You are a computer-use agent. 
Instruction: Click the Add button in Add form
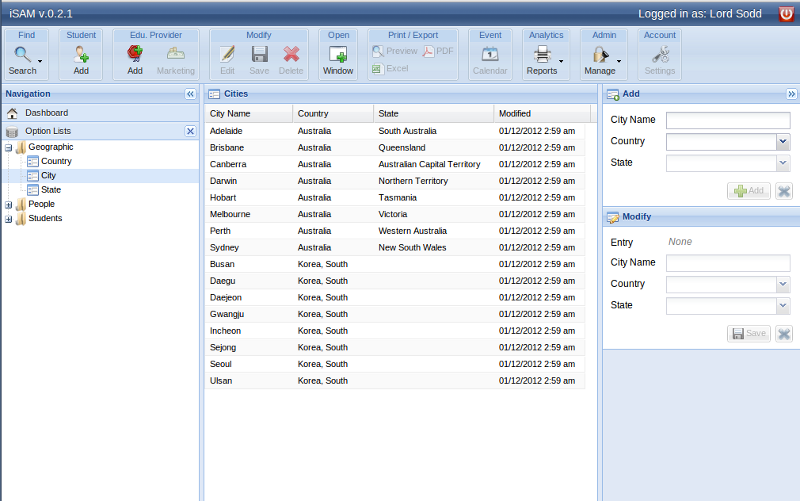point(748,191)
